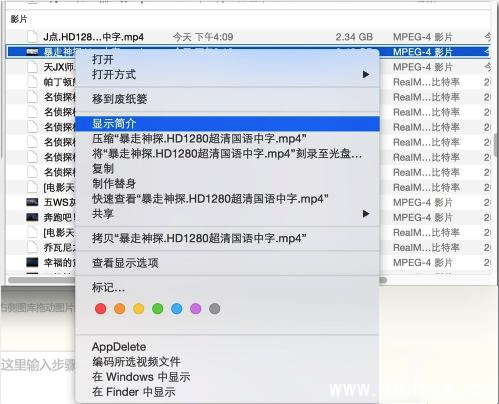Click the 这里输入步骤 input field
499x404 pixels.
tap(38, 365)
